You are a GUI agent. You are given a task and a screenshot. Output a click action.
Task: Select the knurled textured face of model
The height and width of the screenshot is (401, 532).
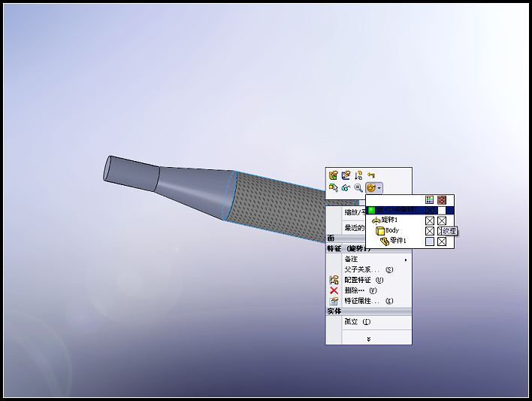coord(278,208)
